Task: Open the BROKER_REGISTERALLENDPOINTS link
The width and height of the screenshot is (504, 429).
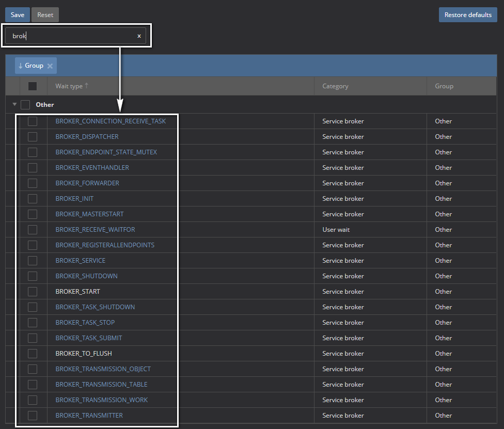Action: point(105,245)
